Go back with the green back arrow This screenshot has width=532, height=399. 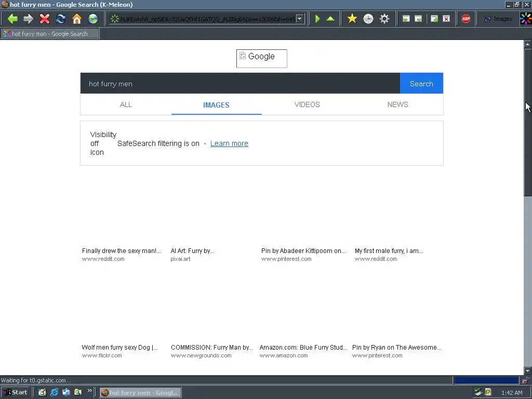(12, 19)
